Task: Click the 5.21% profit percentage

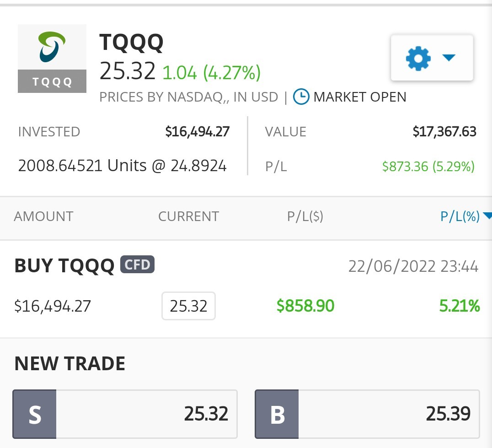Action: pyautogui.click(x=460, y=306)
